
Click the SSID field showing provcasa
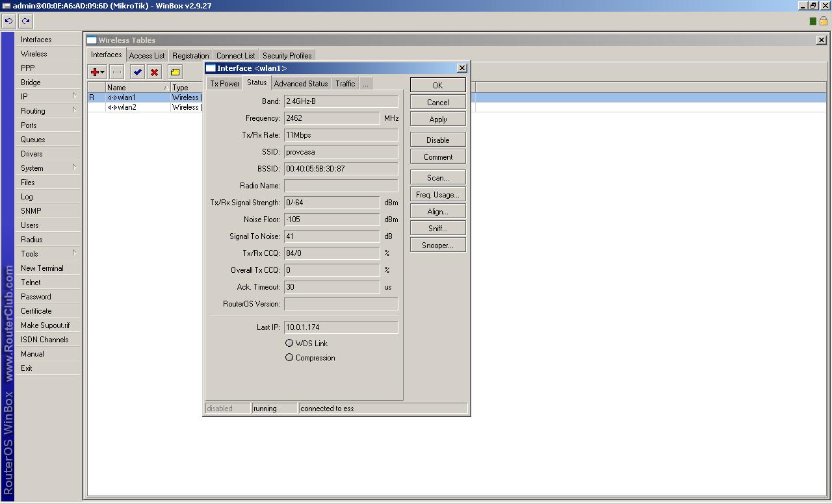341,152
